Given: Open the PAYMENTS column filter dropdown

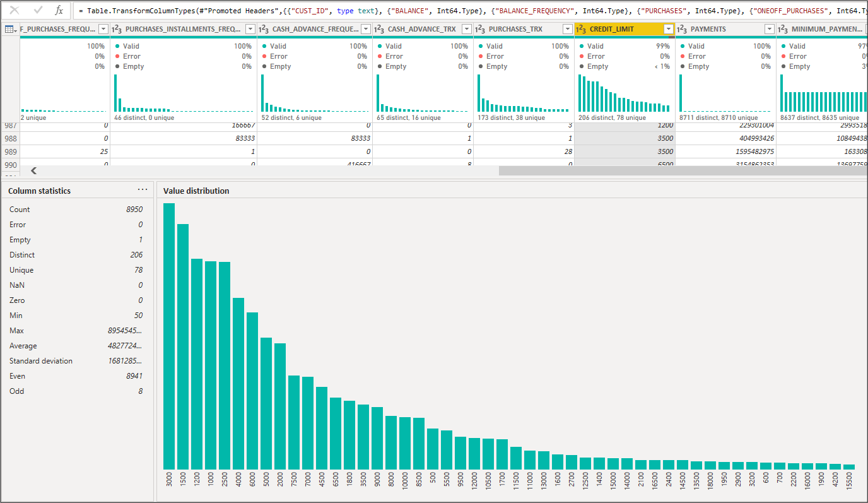Looking at the screenshot, I should pos(770,29).
